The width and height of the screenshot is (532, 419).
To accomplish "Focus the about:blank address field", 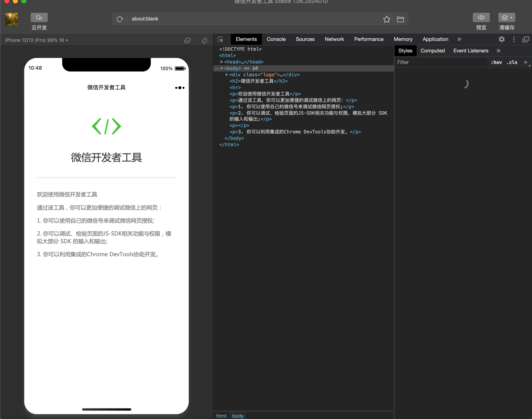I will click(255, 19).
